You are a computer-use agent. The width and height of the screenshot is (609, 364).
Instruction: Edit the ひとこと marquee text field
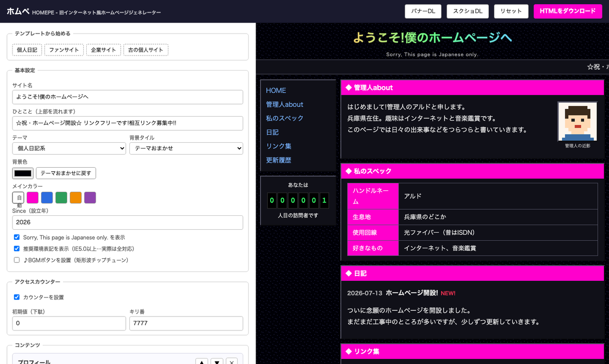[x=128, y=123]
